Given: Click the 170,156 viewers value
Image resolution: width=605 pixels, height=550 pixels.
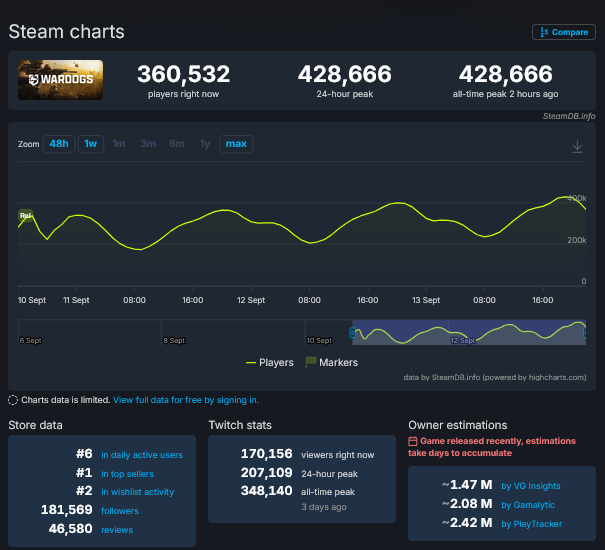Looking at the screenshot, I should (x=267, y=454).
